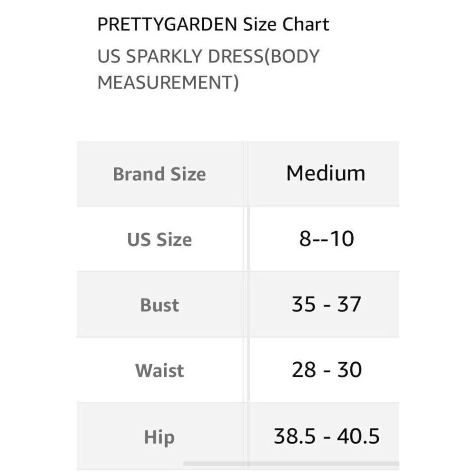Click the lower Waist value 28
Screen dimensions: 476x476
(x=303, y=370)
